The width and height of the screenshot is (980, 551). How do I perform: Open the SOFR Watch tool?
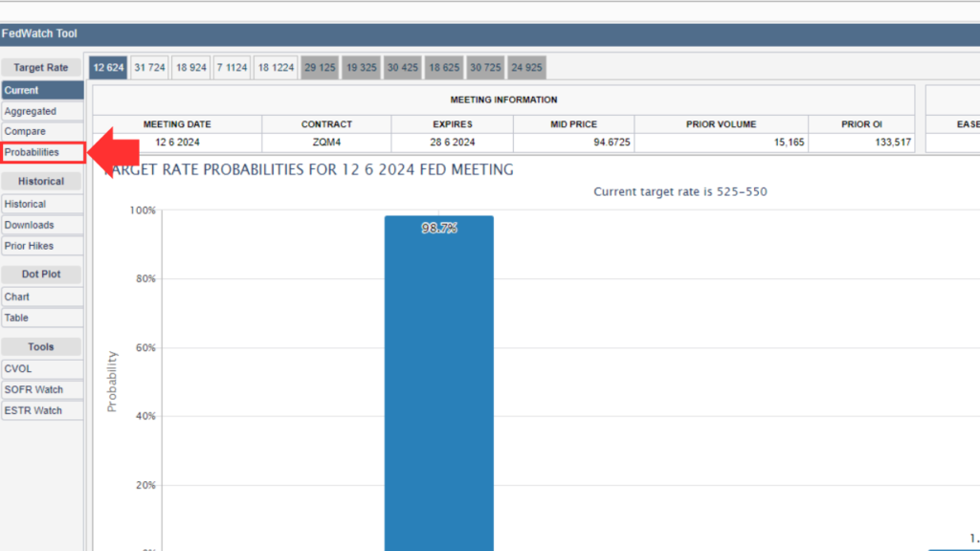point(42,389)
